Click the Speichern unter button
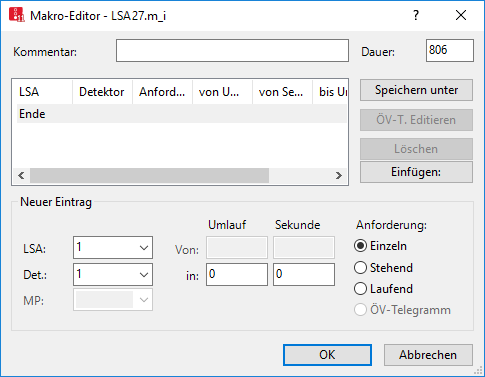Viewport: 485px width, 377px height. click(x=416, y=90)
